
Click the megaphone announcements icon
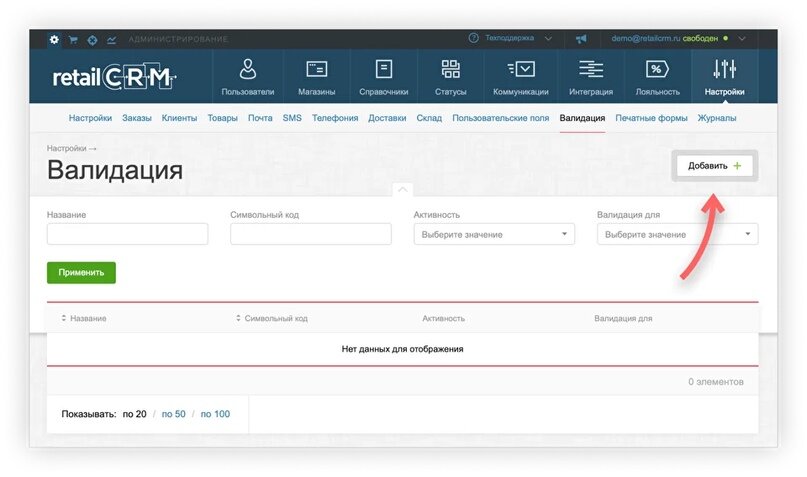581,39
